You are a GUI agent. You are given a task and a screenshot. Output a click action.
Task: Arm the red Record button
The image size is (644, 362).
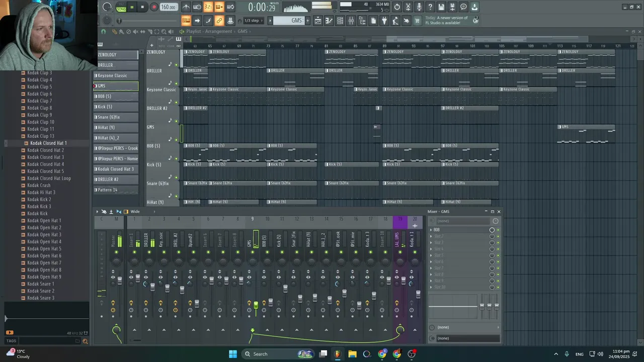[x=154, y=7]
